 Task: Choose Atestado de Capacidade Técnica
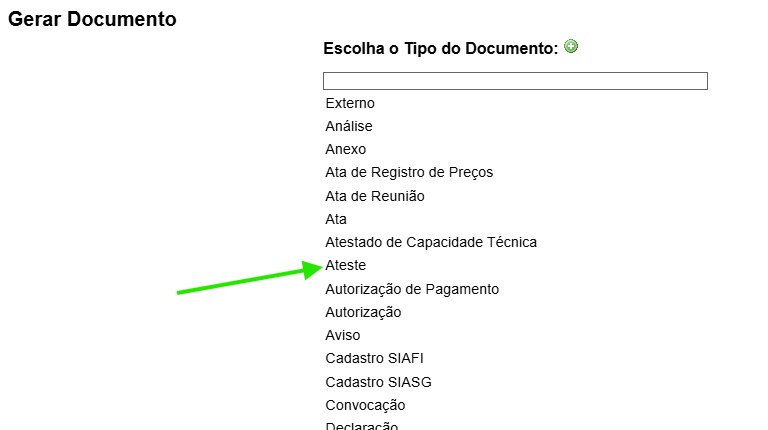pos(431,242)
